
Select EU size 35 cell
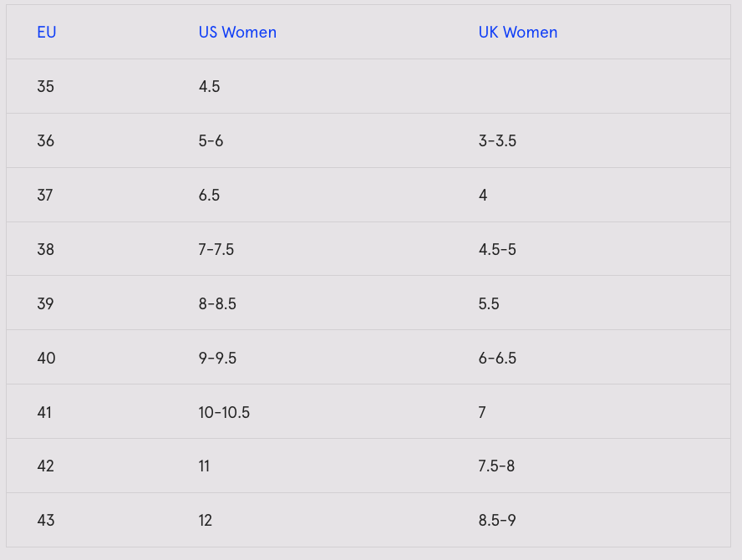(45, 86)
